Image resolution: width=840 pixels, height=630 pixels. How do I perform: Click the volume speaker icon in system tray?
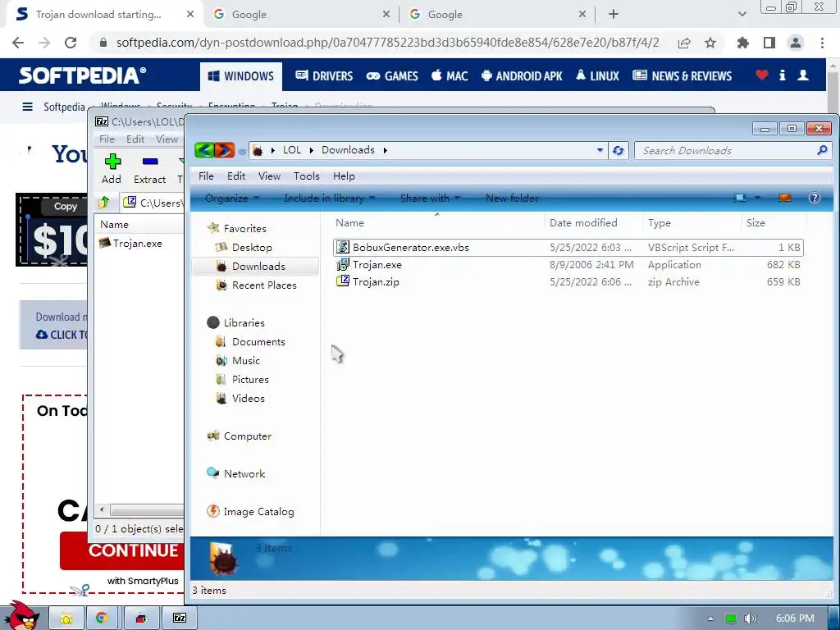(x=750, y=619)
